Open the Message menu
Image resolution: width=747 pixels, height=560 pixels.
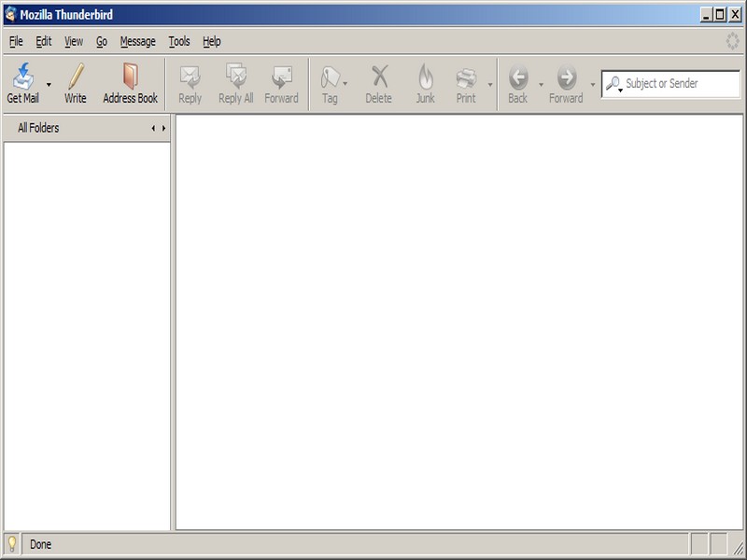point(137,41)
